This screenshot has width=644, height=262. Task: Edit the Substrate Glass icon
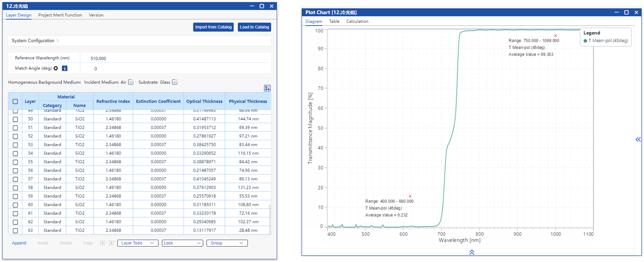[x=175, y=83]
